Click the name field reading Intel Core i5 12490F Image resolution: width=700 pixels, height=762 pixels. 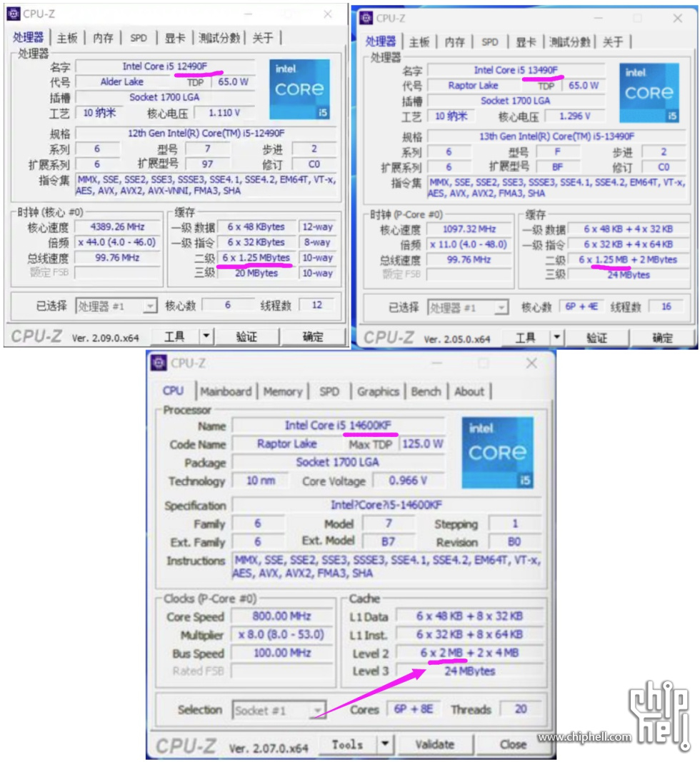165,66
